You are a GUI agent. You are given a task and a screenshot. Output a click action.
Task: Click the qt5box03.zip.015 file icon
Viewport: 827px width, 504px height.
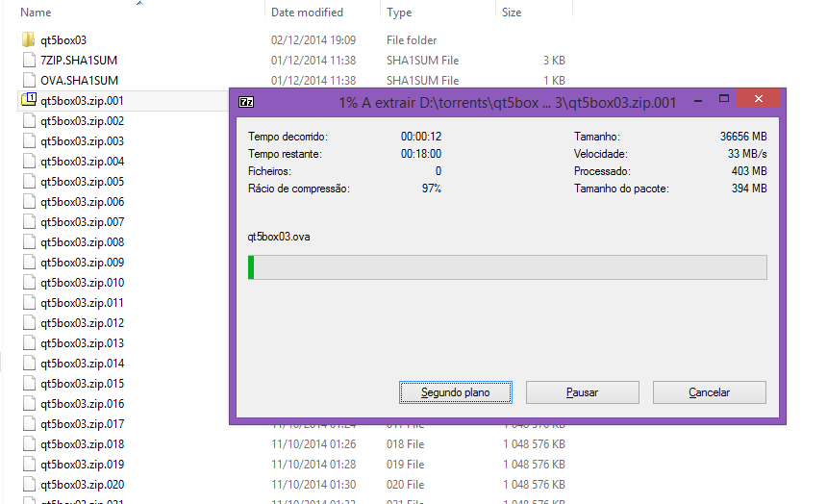click(29, 383)
